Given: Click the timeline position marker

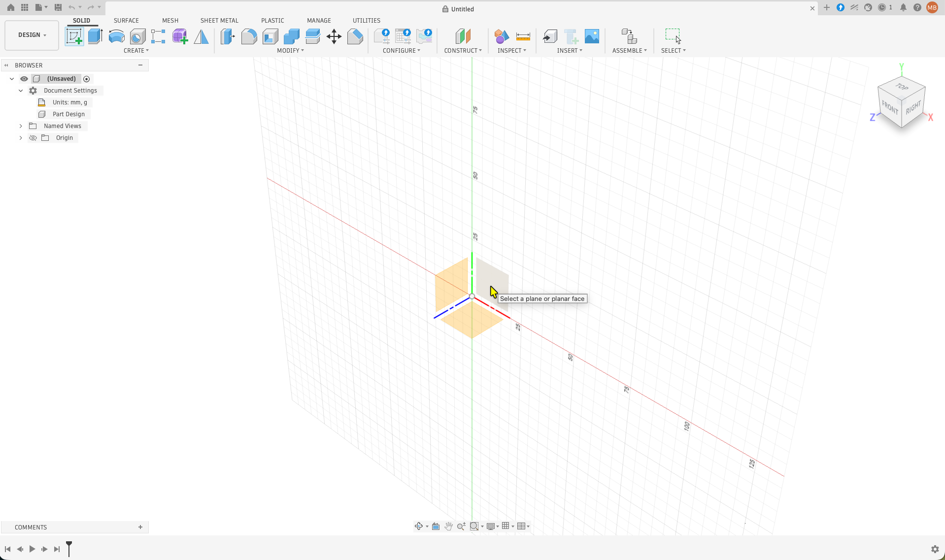Looking at the screenshot, I should [69, 548].
